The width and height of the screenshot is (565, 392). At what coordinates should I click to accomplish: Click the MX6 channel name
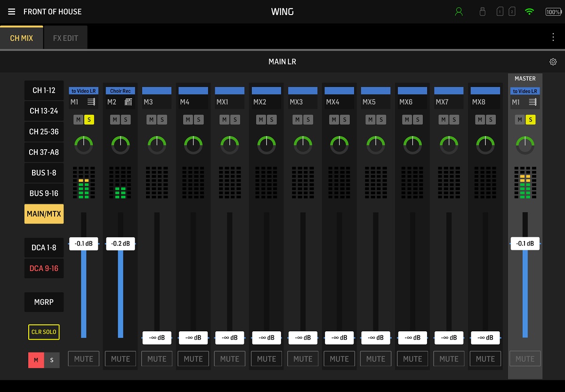tap(406, 102)
